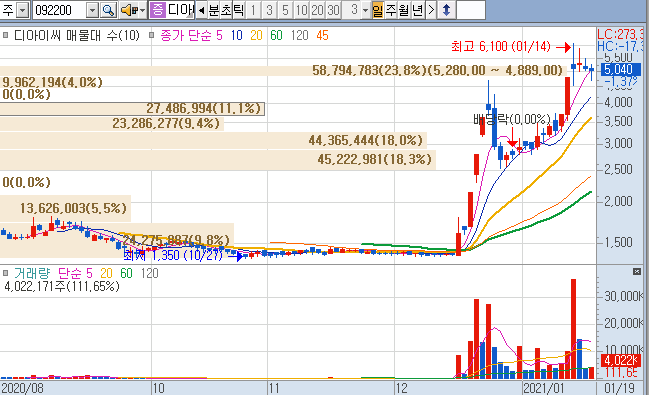The width and height of the screenshot is (649, 395).
Task: Click the 01/19 date label
Action: coord(619,388)
